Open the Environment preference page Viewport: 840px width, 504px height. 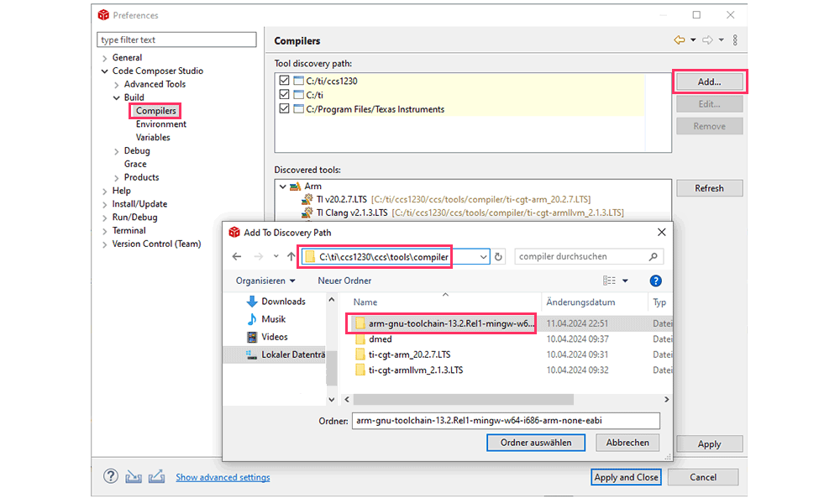point(160,124)
